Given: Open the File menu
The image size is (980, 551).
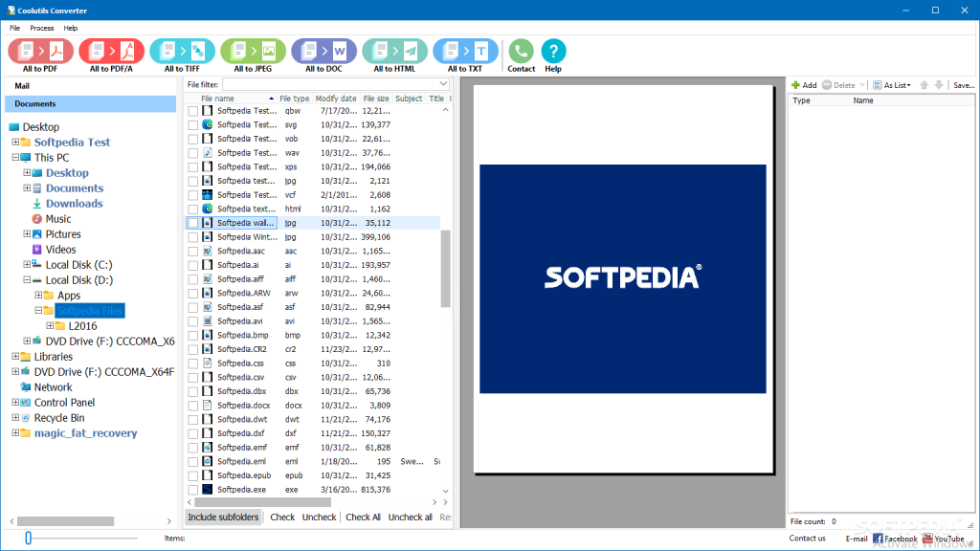Looking at the screenshot, I should point(14,28).
